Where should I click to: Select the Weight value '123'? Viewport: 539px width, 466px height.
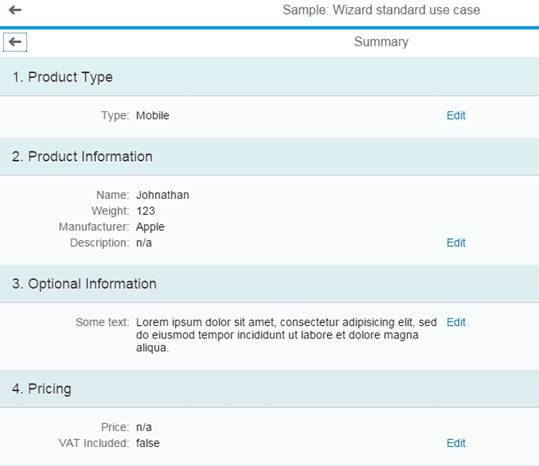pyautogui.click(x=145, y=211)
